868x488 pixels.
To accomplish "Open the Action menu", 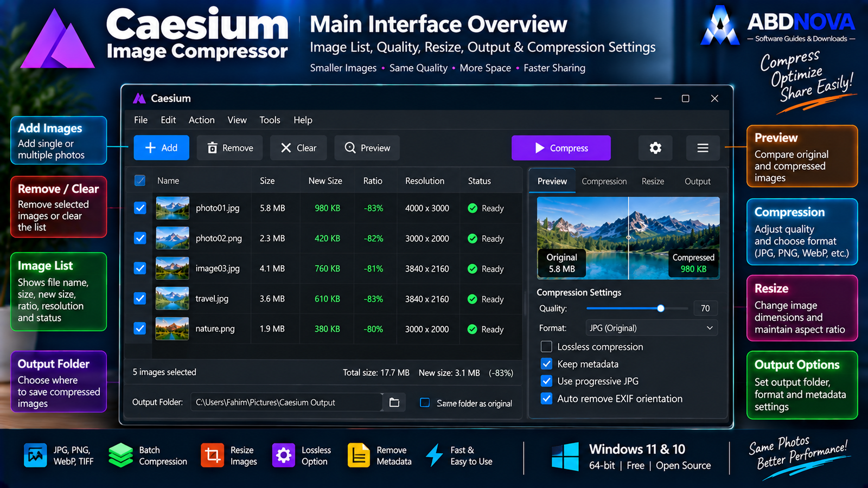I will point(202,120).
